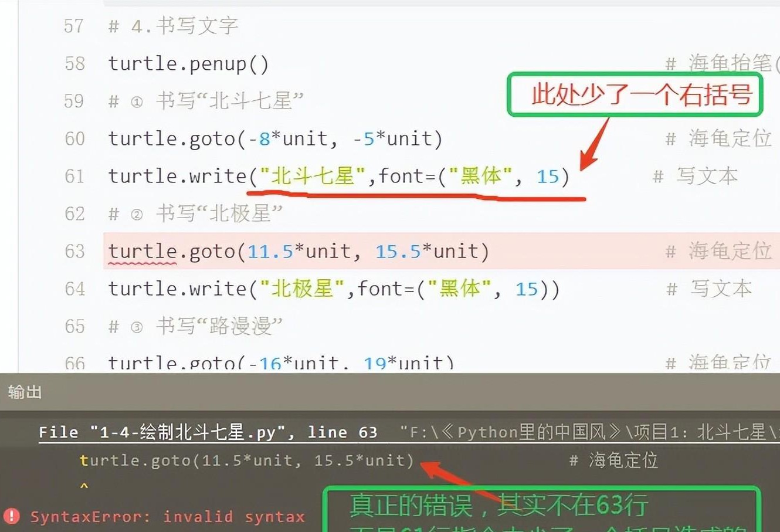The width and height of the screenshot is (780, 532).
Task: Click the turtle.goto code in output panel
Action: tap(246, 460)
